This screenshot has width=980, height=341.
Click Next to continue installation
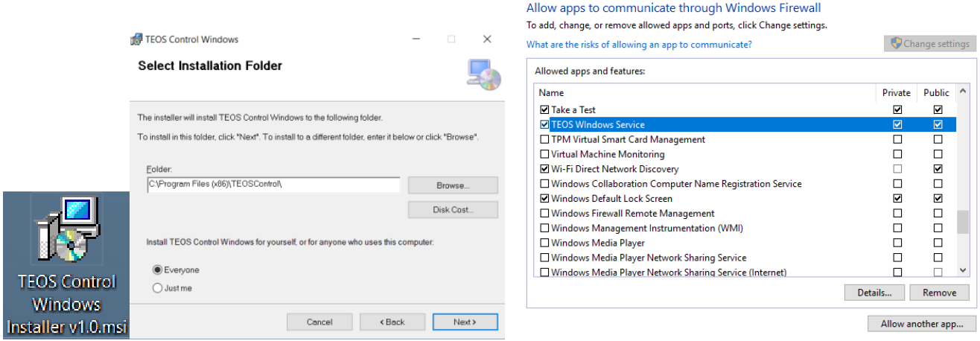465,322
